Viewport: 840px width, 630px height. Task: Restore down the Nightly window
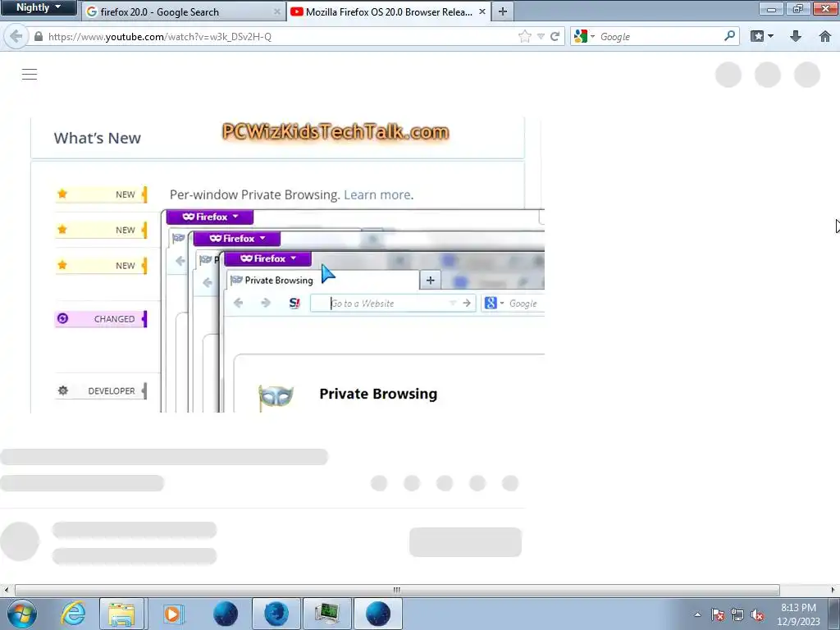tap(798, 9)
